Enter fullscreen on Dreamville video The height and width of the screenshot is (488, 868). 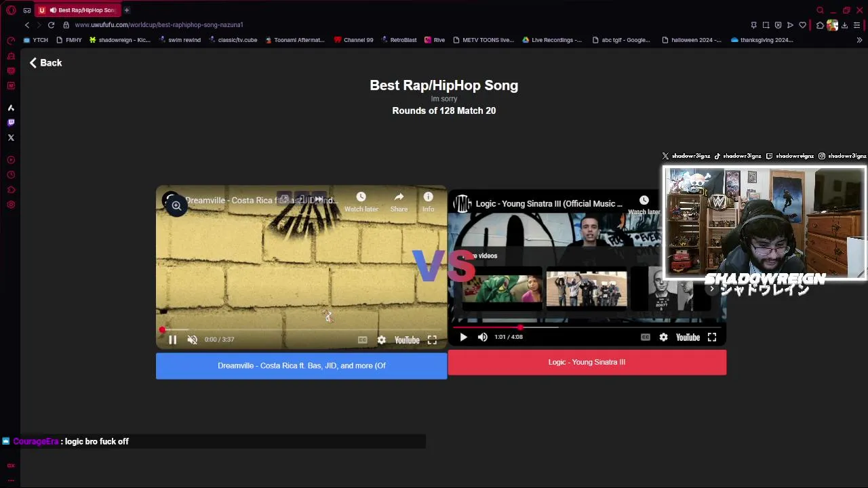432,340
